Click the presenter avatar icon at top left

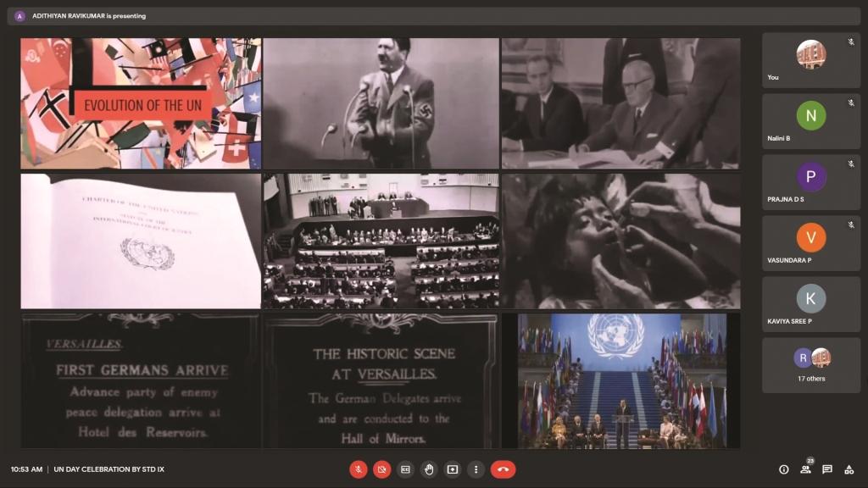point(19,16)
